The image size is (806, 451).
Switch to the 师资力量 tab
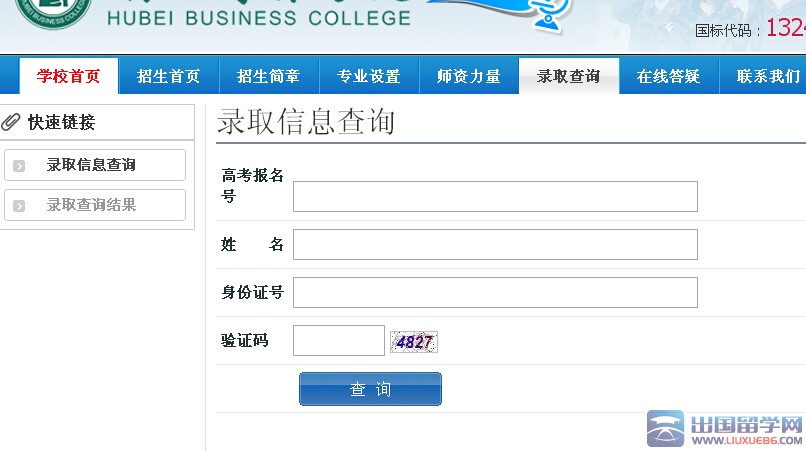click(468, 76)
